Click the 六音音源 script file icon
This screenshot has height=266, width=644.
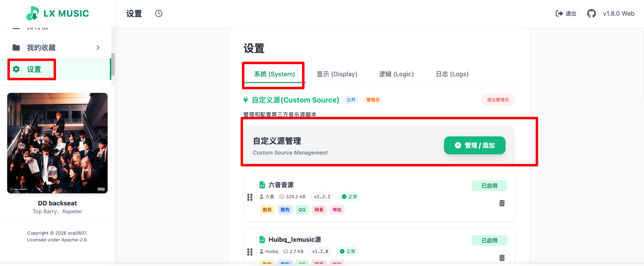coord(262,185)
